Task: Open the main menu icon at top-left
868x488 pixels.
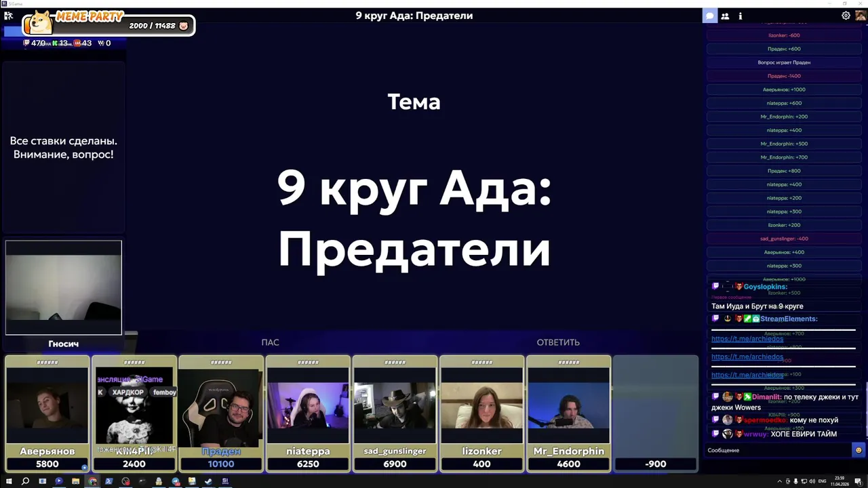Action: (9, 15)
